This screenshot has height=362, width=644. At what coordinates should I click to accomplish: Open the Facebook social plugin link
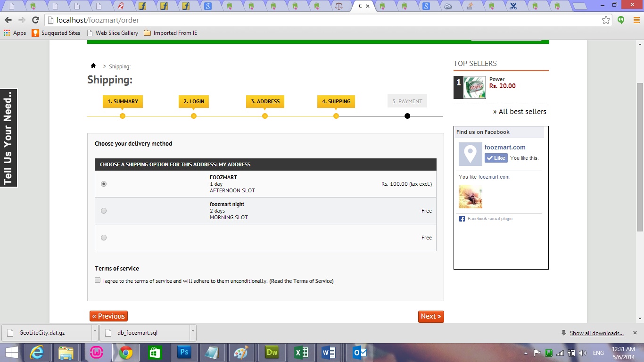click(x=490, y=219)
